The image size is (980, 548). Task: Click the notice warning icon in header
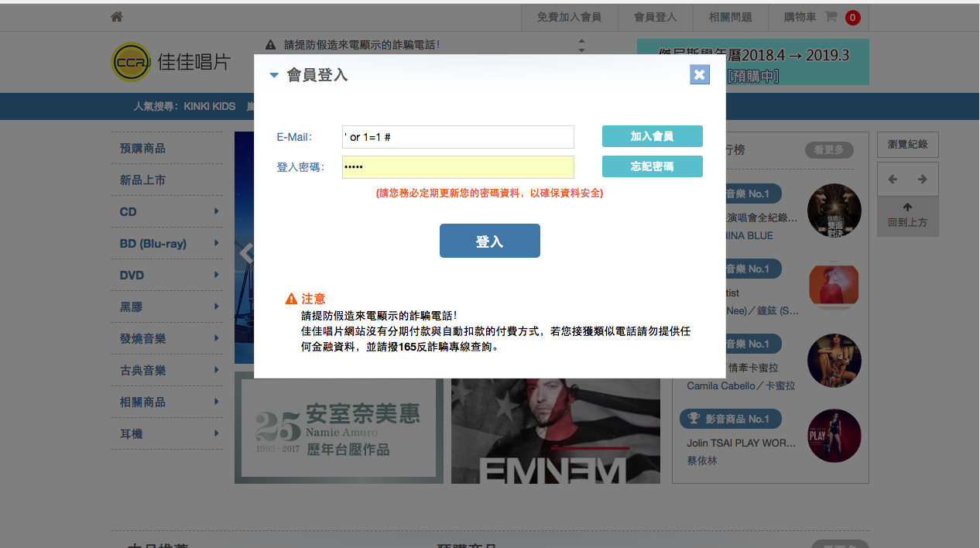(270, 45)
